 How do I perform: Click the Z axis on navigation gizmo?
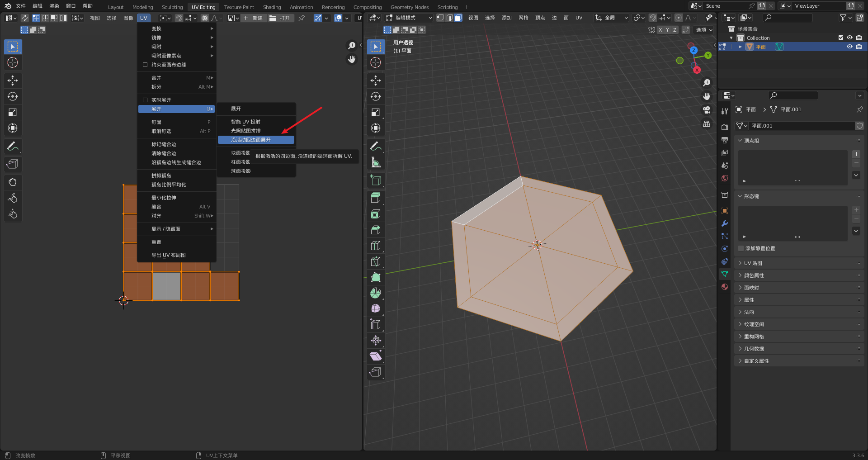(693, 50)
